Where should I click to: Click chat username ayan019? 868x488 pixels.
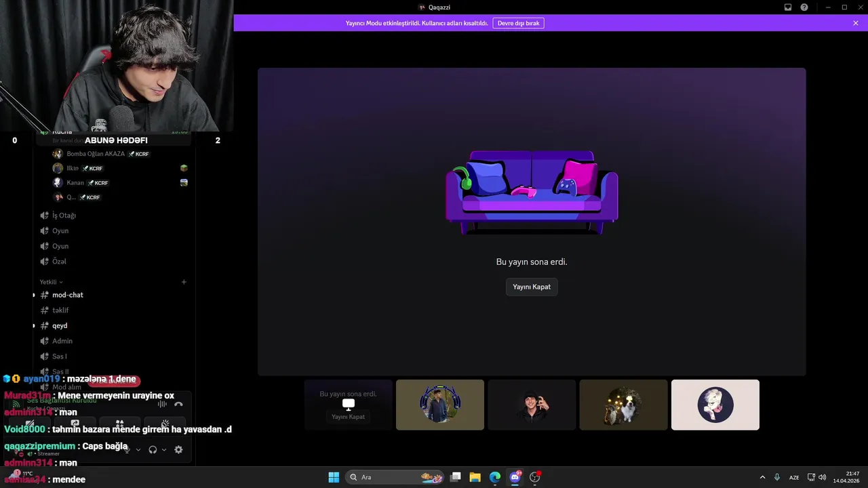tap(41, 379)
